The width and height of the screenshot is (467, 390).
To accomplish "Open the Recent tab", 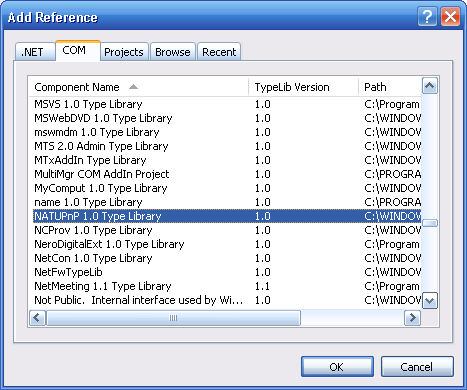I will (x=219, y=52).
